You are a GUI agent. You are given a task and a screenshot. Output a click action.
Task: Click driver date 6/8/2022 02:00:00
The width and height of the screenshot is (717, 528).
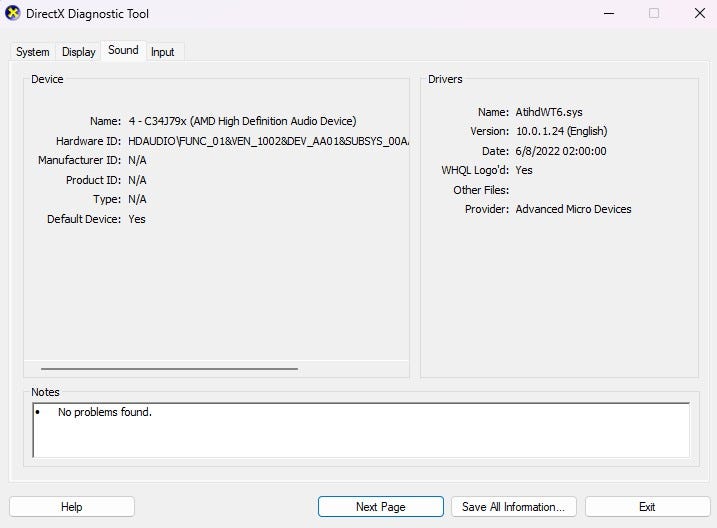click(x=561, y=151)
